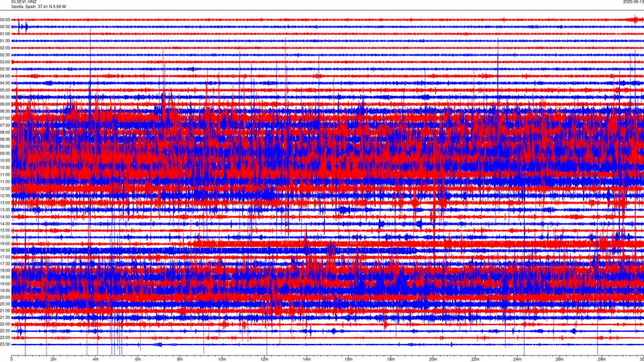Screen dimensions: 644x362
Task: Click the 26m mark on the minute axis
Action: [x=559, y=359]
